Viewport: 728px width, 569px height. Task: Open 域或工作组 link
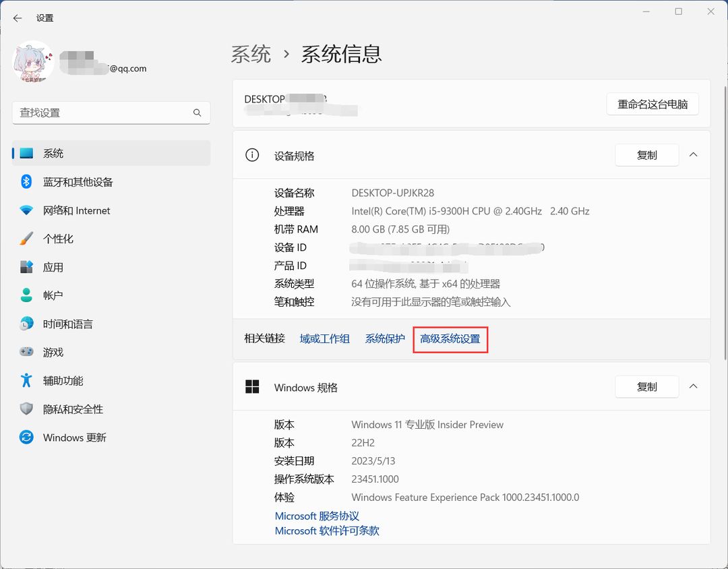[x=324, y=338]
